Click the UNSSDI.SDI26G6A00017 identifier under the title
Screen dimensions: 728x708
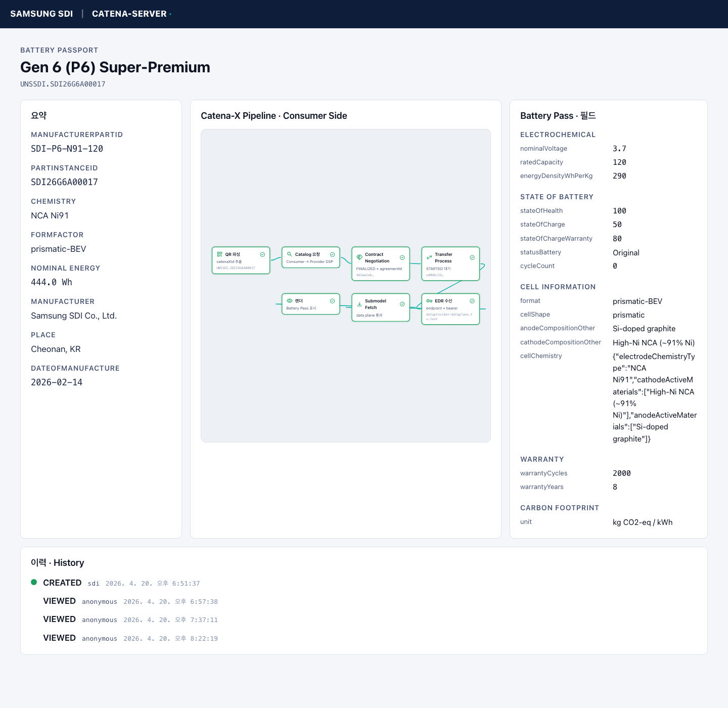[x=63, y=84]
